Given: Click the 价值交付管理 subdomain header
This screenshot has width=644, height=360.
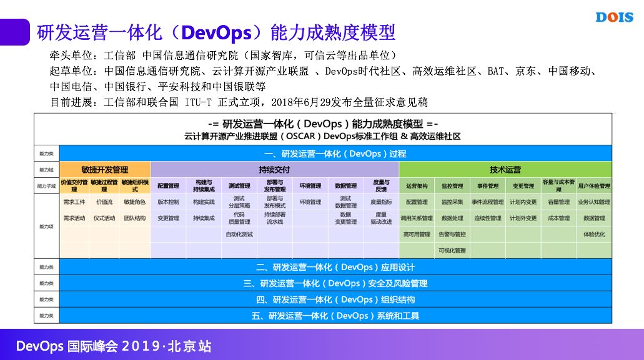Looking at the screenshot, I should [x=74, y=186].
